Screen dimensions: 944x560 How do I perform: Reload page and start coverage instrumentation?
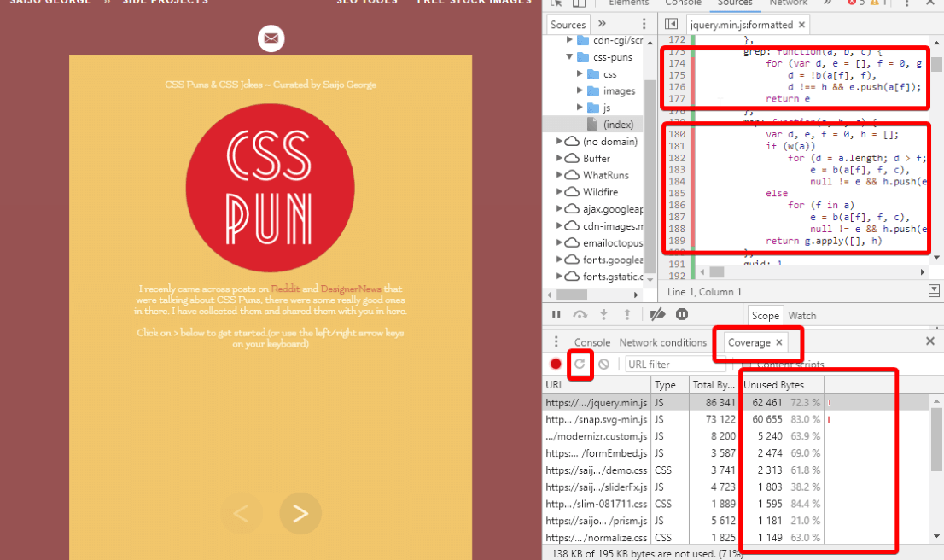click(x=580, y=364)
